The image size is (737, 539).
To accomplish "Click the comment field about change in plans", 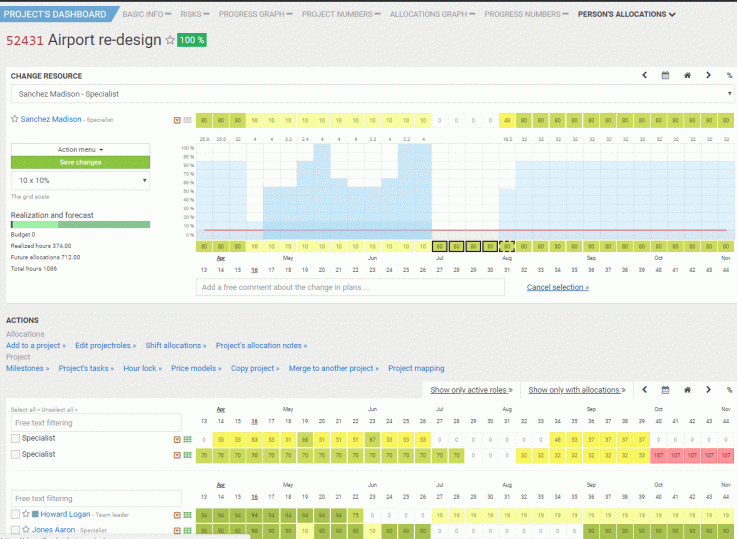I will pyautogui.click(x=350, y=287).
